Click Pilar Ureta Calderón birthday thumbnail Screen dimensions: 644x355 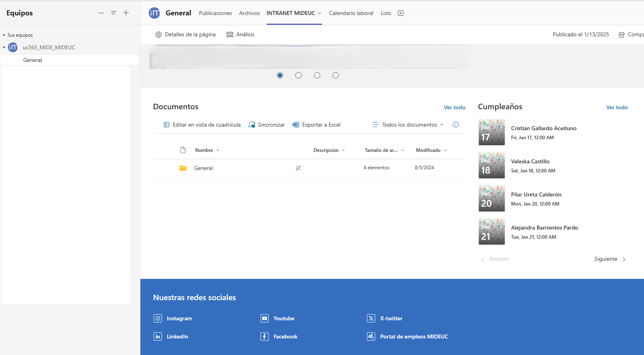492,198
